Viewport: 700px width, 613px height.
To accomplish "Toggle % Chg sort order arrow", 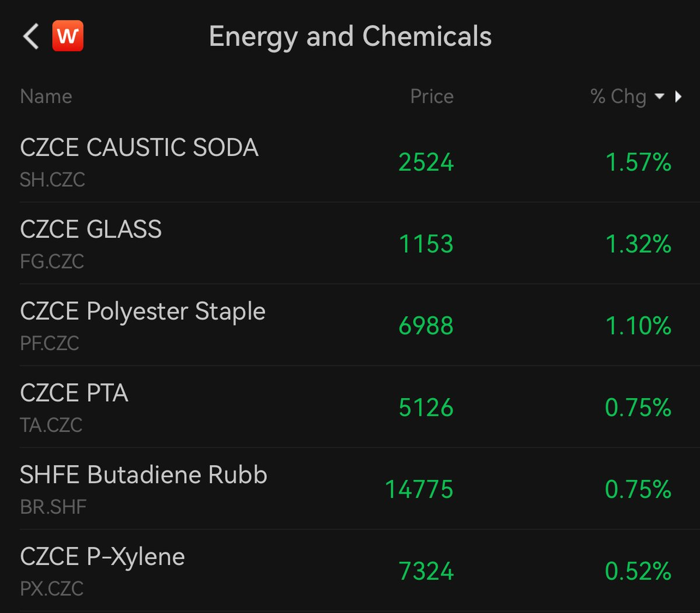I will (x=659, y=96).
